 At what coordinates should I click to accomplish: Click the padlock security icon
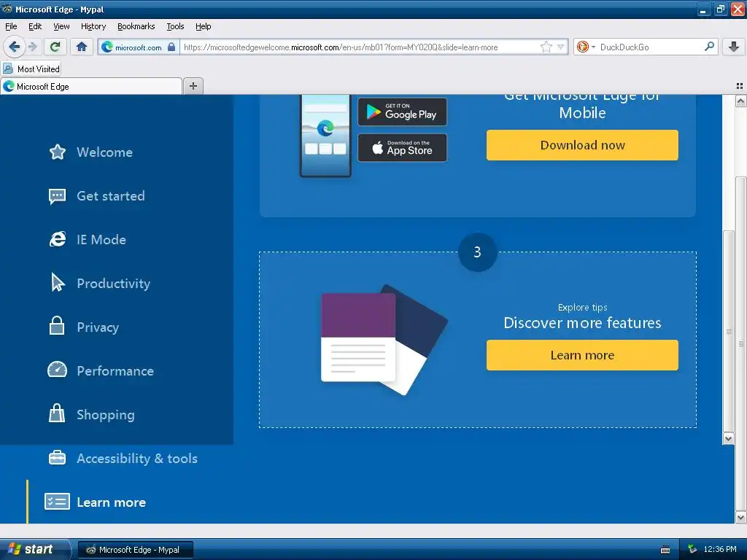point(171,47)
